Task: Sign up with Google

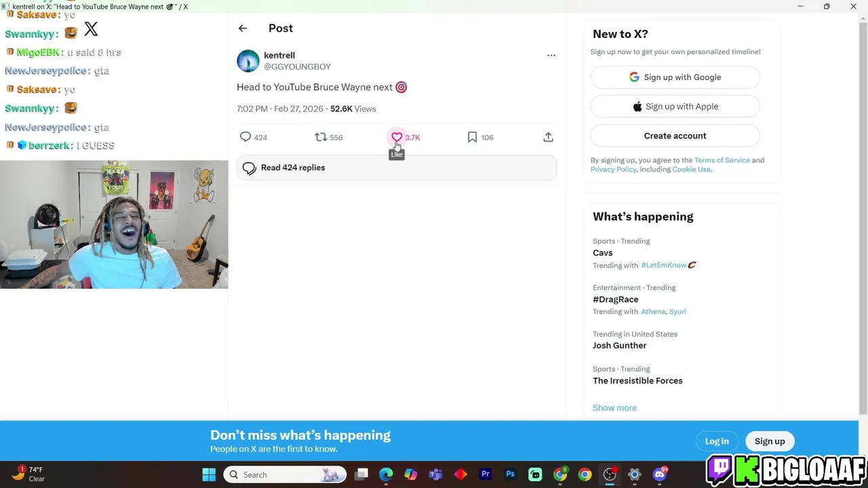Action: click(675, 77)
